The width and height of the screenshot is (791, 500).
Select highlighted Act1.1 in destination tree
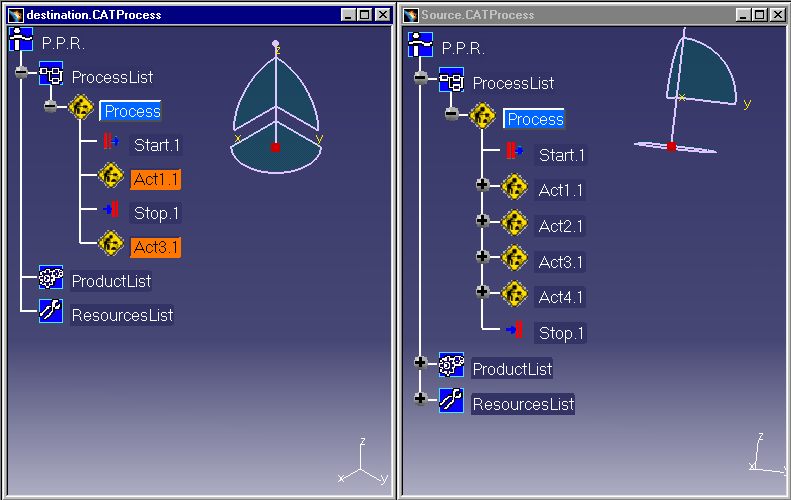click(156, 179)
